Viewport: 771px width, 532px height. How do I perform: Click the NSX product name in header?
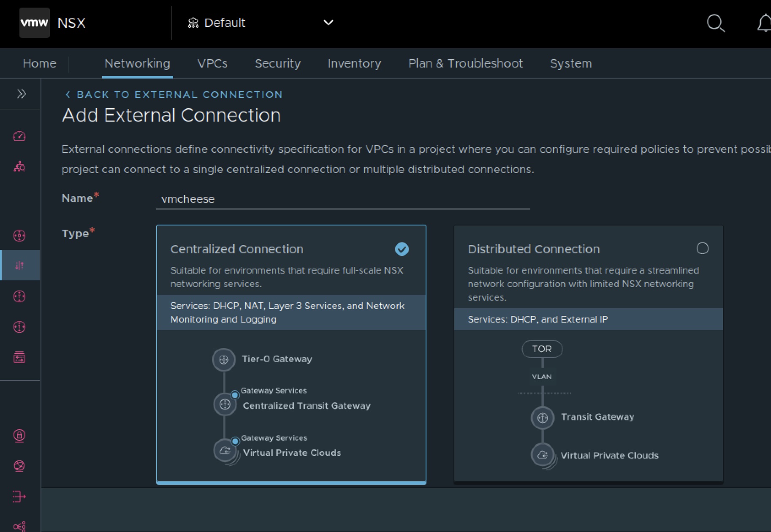tap(71, 23)
